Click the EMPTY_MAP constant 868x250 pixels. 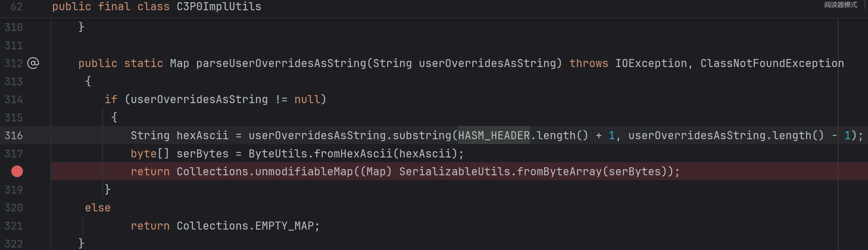click(284, 226)
